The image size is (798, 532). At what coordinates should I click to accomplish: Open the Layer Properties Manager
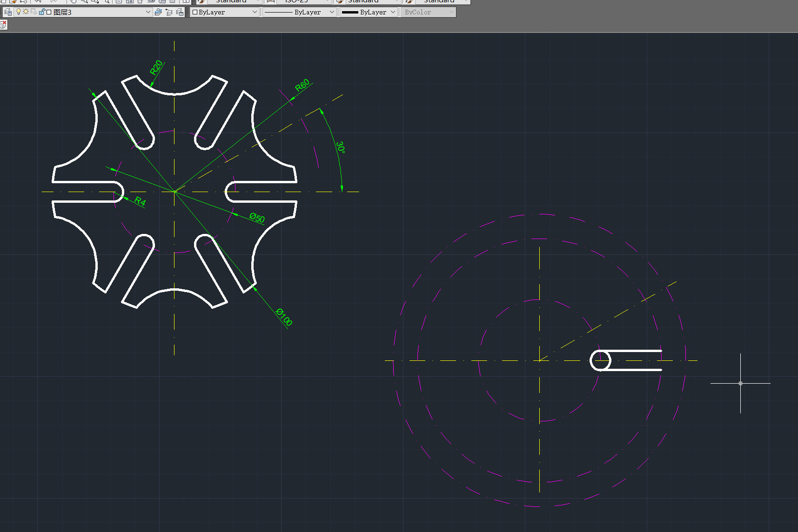pos(7,12)
